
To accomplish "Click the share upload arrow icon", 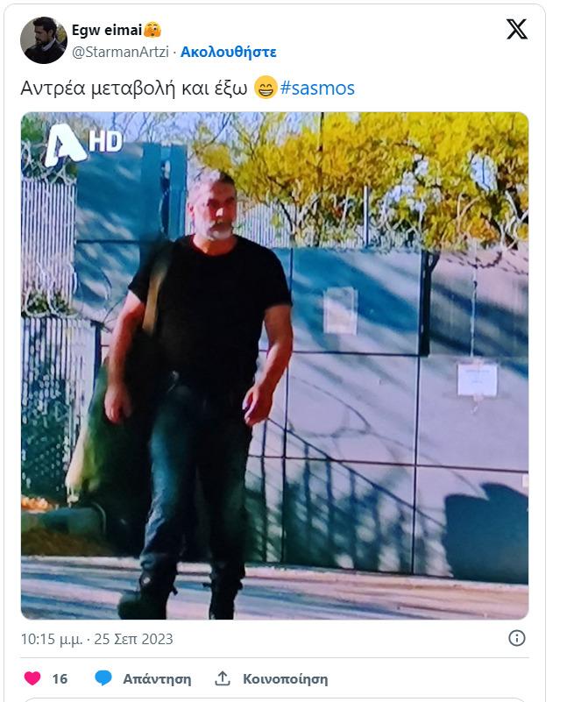I will coord(223,678).
